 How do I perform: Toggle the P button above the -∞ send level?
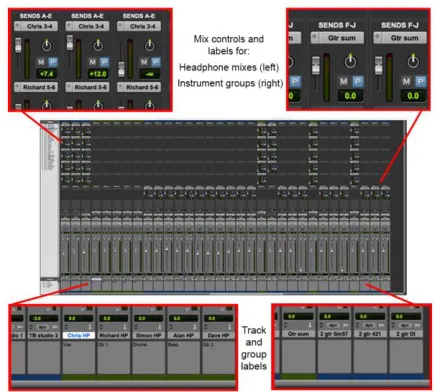[x=156, y=62]
